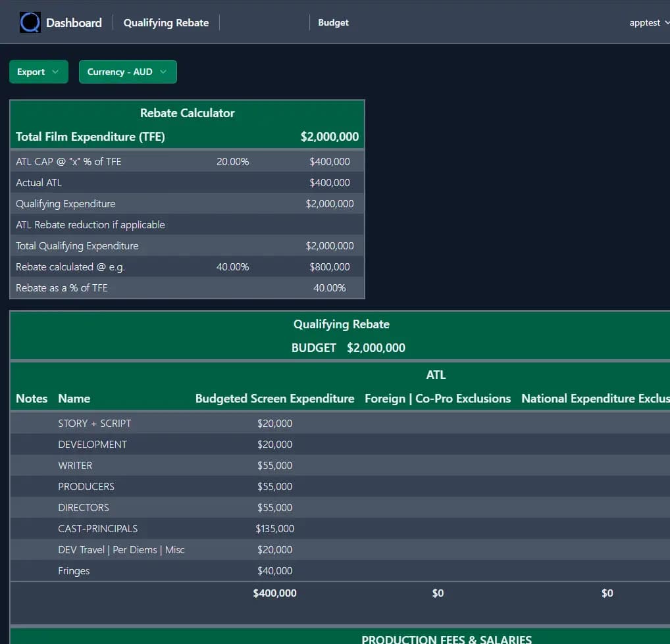Click the app logo icon
The height and width of the screenshot is (644, 670).
pyautogui.click(x=30, y=22)
